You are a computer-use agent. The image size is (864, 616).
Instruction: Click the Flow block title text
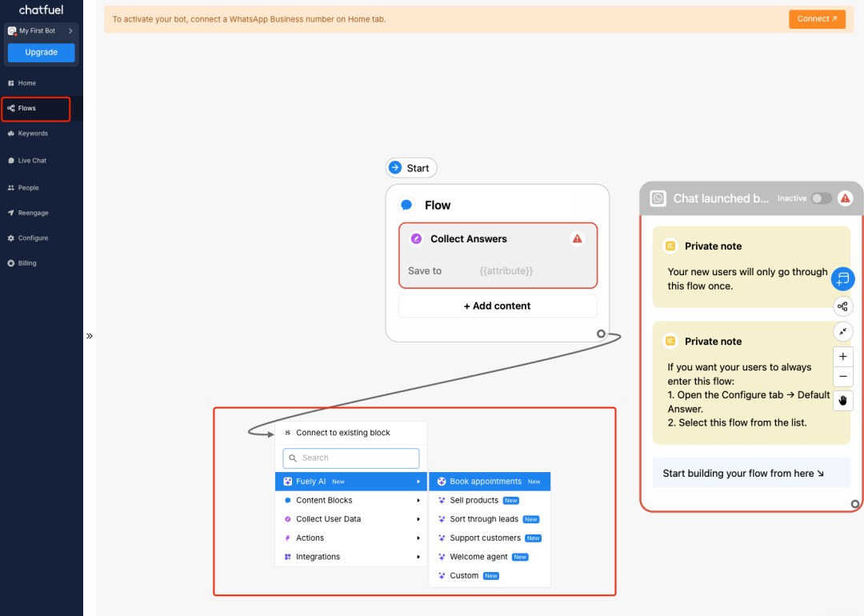pos(438,205)
